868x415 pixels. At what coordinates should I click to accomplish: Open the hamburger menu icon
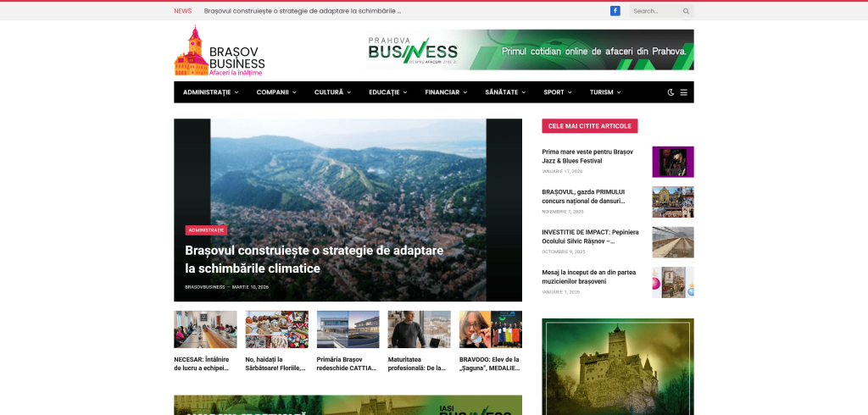(684, 92)
